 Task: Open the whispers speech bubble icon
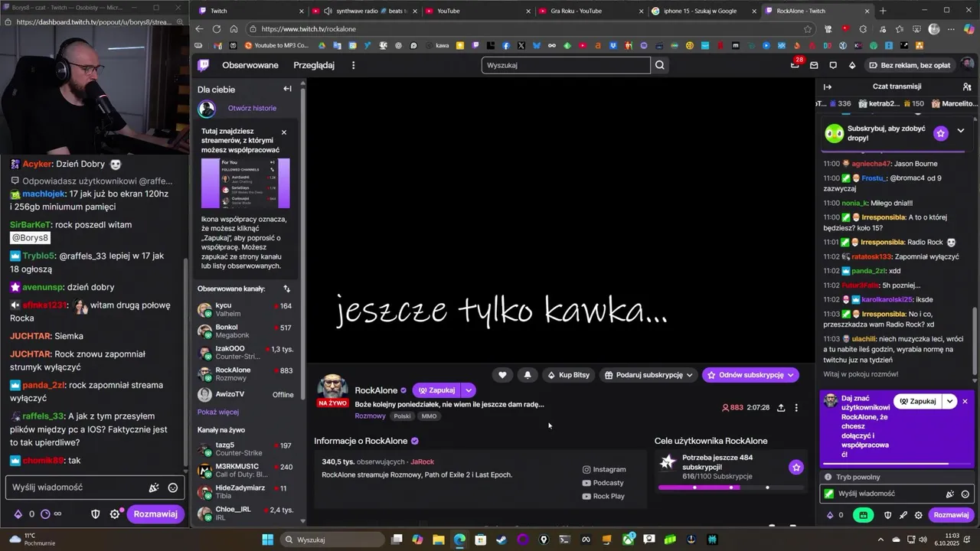(x=833, y=65)
